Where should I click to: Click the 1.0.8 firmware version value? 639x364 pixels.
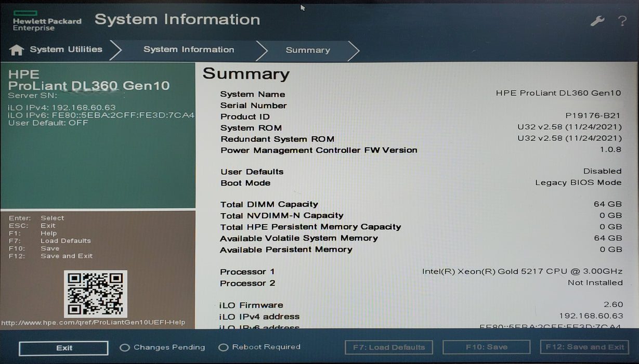coord(610,149)
